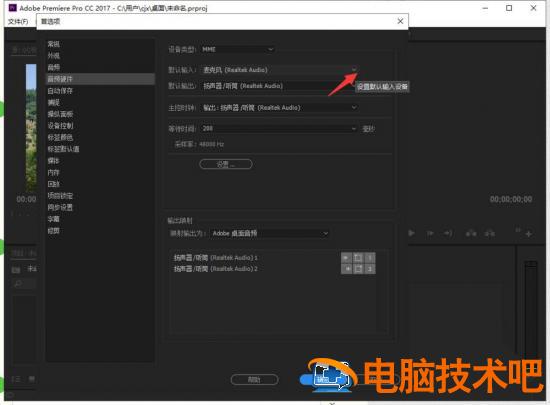Select 音频硬件 preferences category
The width and height of the screenshot is (550, 405).
[100, 79]
